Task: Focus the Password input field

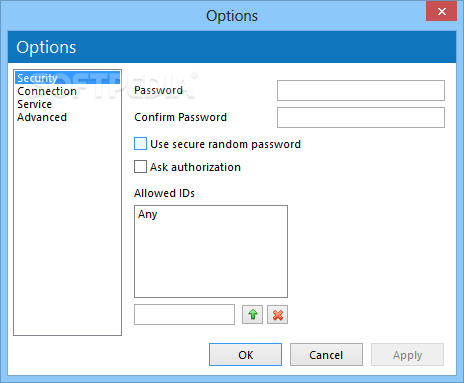Action: coord(361,90)
